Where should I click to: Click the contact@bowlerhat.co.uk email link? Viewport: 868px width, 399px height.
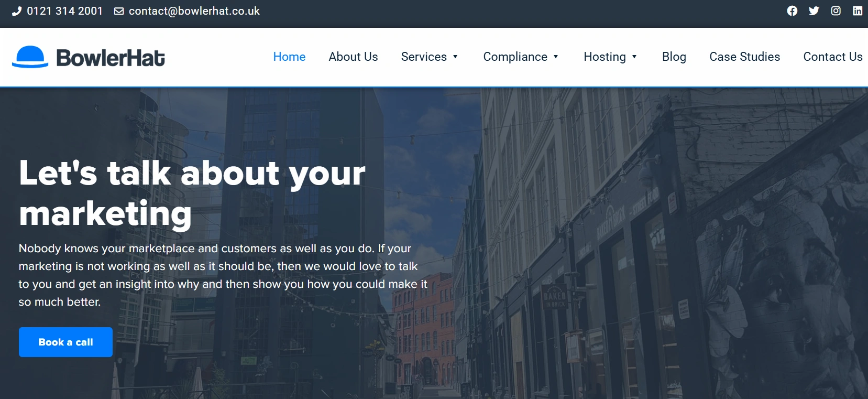tap(194, 11)
